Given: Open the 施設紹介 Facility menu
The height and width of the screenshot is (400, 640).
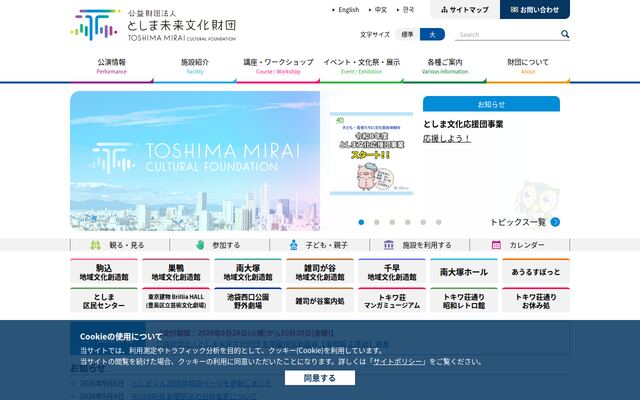Looking at the screenshot, I should (x=195, y=66).
